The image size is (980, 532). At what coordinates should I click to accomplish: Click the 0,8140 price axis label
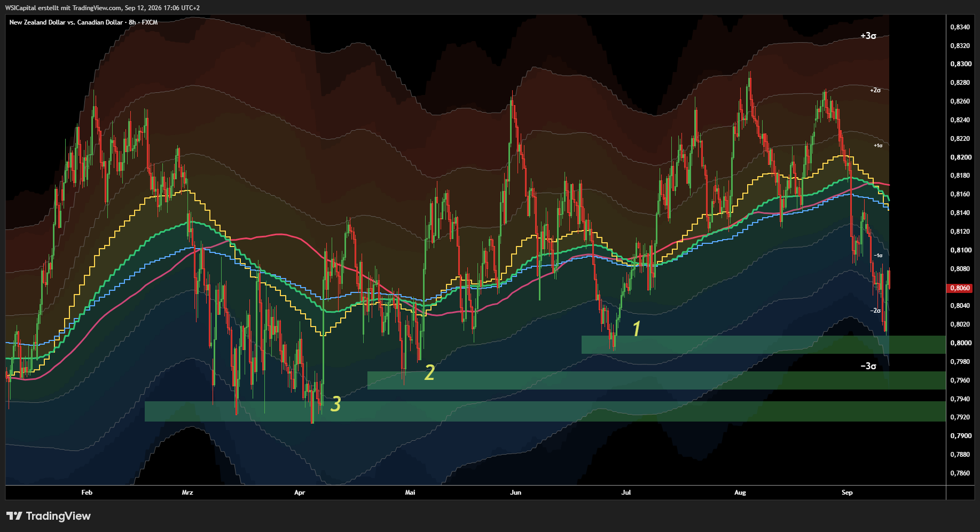960,213
